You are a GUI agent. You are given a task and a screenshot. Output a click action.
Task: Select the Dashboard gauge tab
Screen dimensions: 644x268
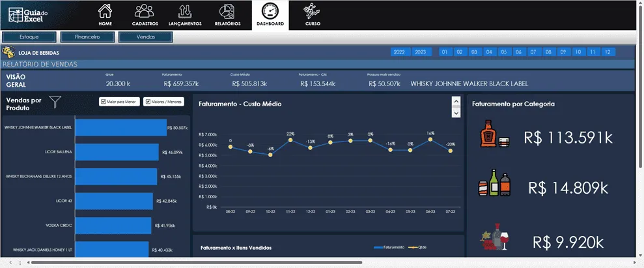[270, 15]
